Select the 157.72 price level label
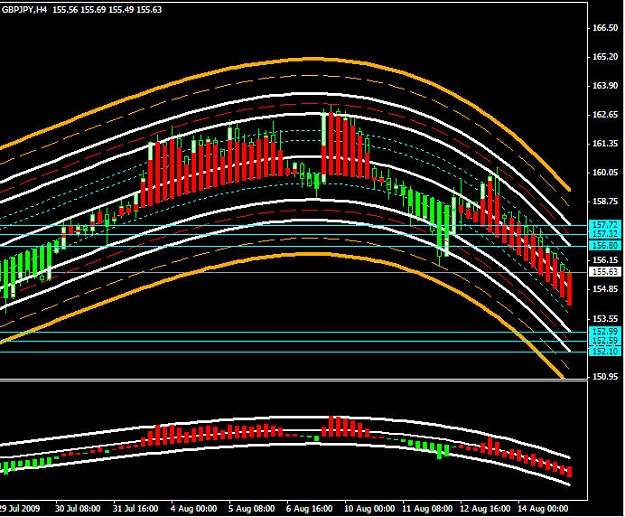This screenshot has width=625, height=517. (605, 225)
